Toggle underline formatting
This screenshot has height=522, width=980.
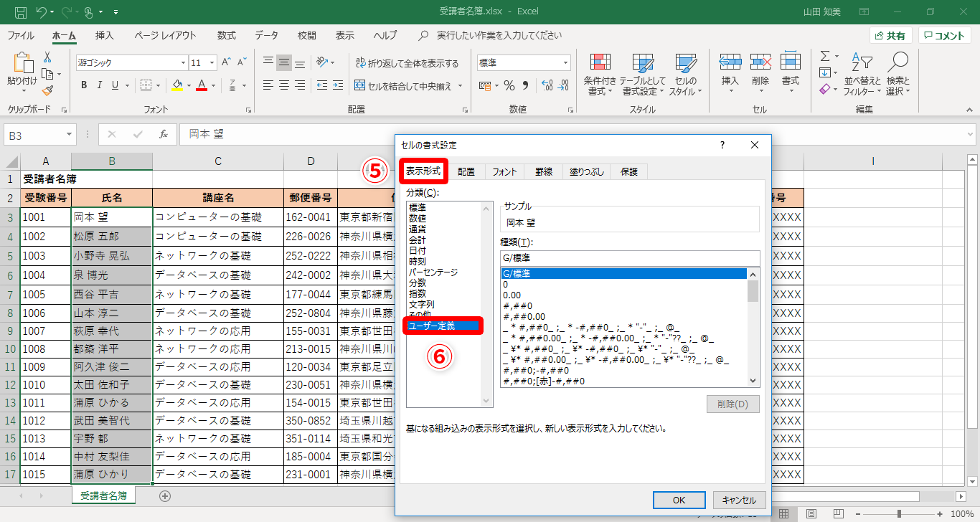point(116,85)
